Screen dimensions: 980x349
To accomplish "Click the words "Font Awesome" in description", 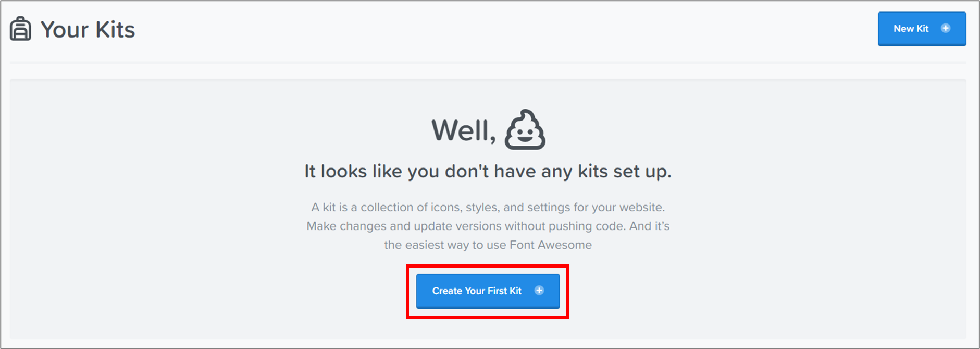I will click(551, 245).
